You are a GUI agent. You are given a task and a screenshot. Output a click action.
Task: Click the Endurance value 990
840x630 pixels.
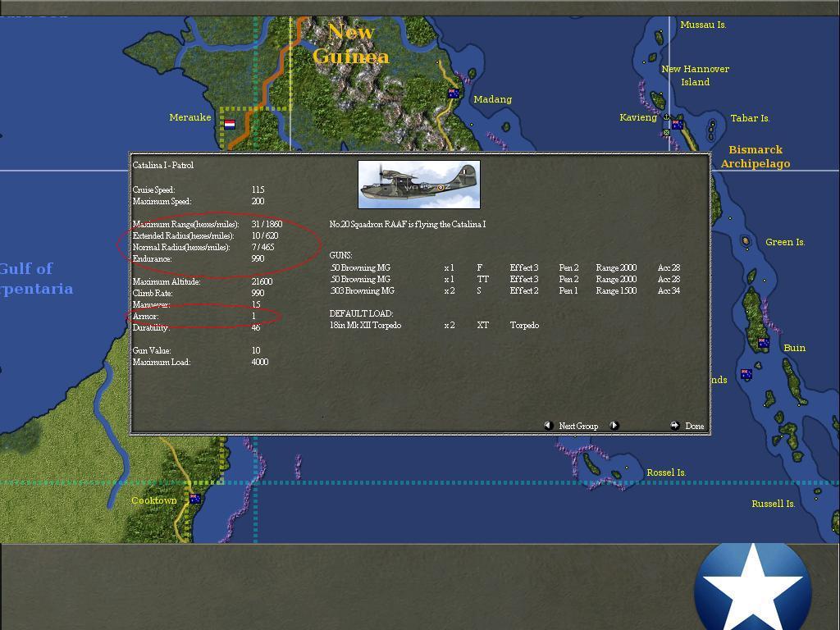pos(258,258)
